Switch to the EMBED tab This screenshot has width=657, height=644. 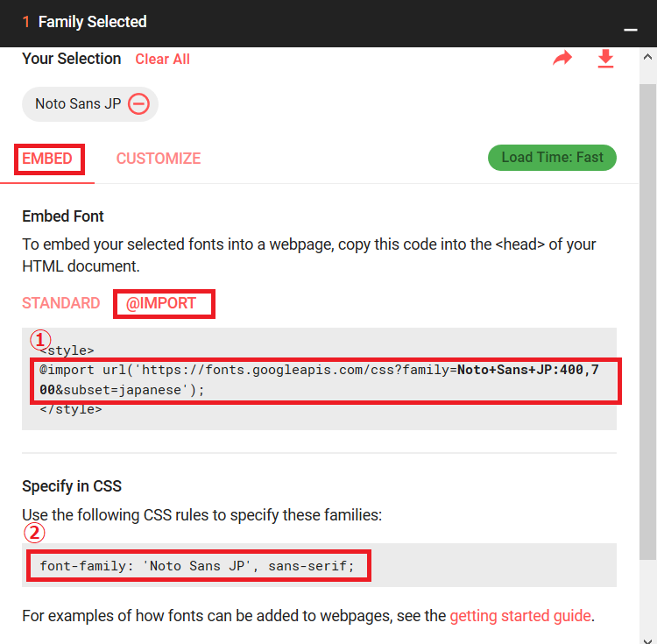click(47, 159)
